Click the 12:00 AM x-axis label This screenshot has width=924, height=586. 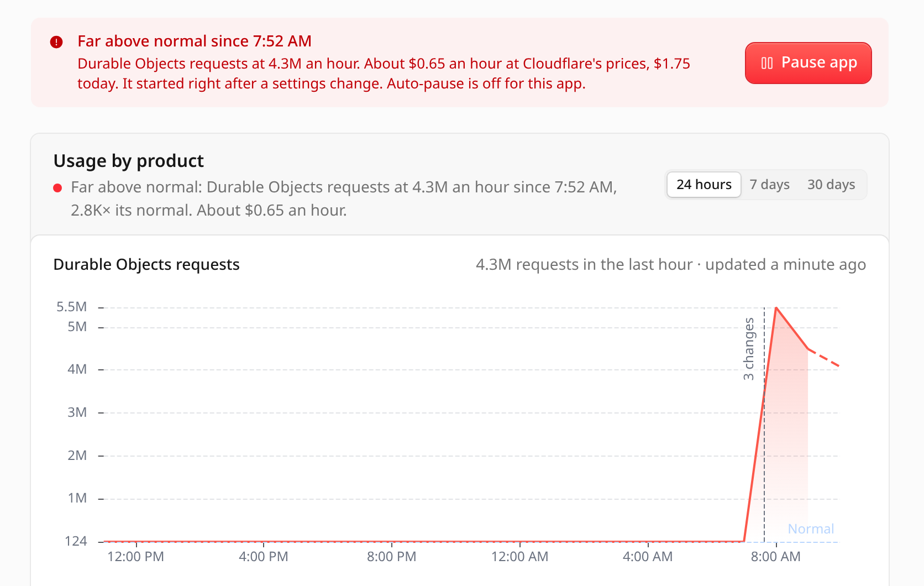point(519,557)
